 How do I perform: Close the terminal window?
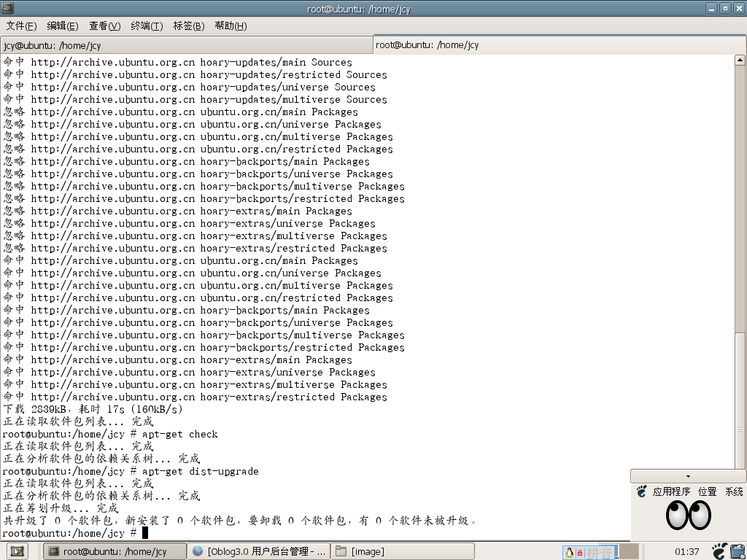pyautogui.click(x=739, y=9)
